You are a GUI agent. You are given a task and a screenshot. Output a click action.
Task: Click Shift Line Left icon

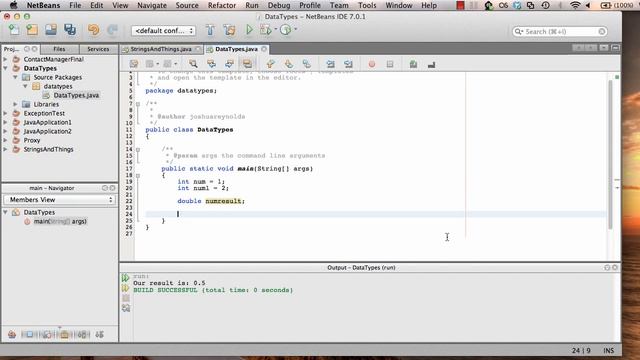330,64
